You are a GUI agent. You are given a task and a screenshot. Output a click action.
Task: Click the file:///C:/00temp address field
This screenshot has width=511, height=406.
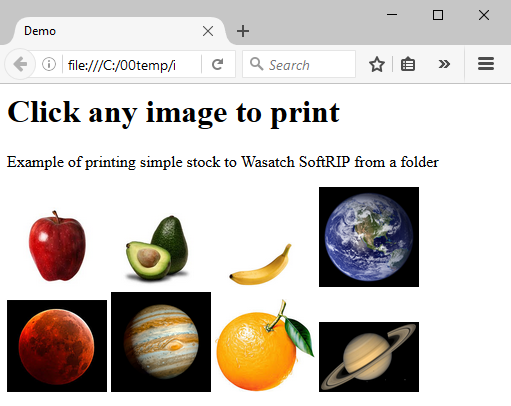pyautogui.click(x=132, y=64)
